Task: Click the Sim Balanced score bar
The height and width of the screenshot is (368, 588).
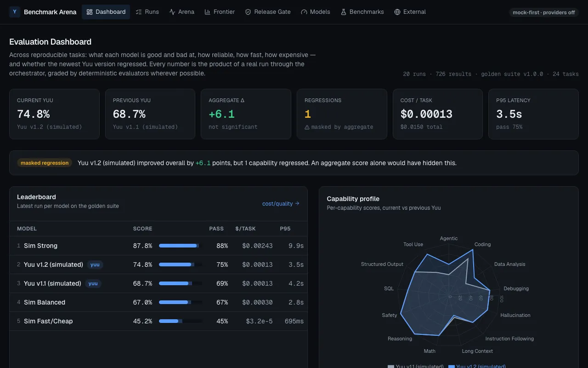Action: (181, 302)
